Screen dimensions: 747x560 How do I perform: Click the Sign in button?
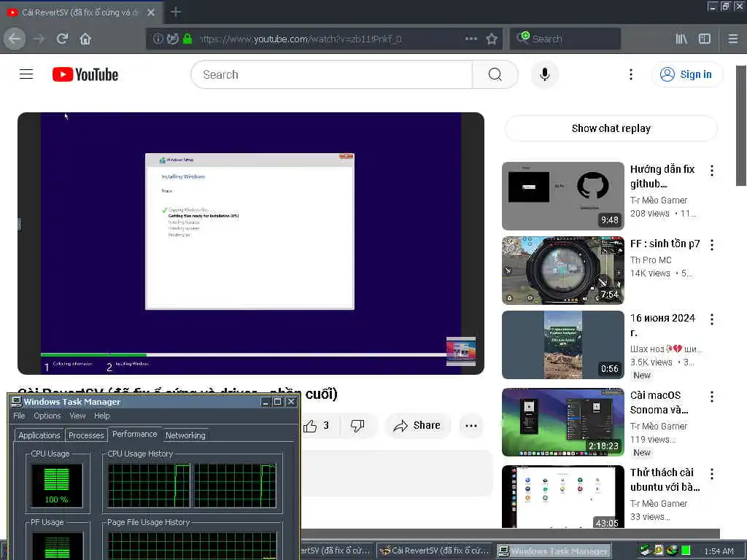(686, 74)
